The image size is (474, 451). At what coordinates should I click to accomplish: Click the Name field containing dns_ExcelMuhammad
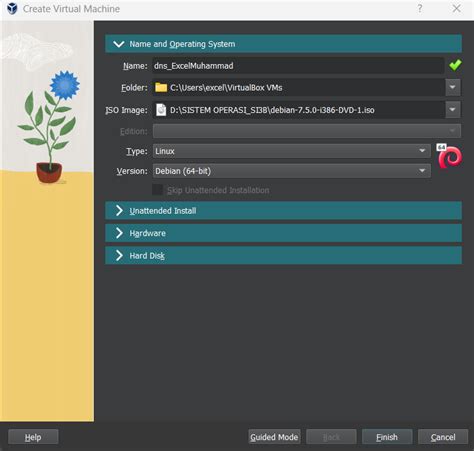point(298,66)
